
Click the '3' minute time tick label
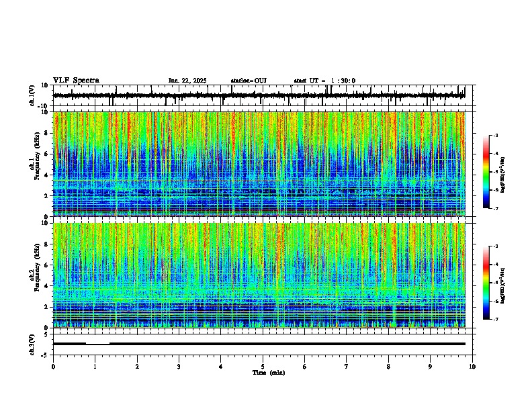click(x=179, y=367)
